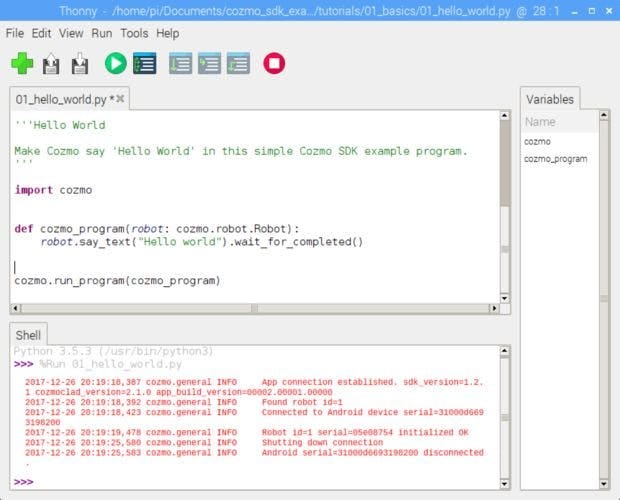The width and height of the screenshot is (620, 500).
Task: Click the 'def cozmo_program' line in editor
Action: [x=157, y=229]
